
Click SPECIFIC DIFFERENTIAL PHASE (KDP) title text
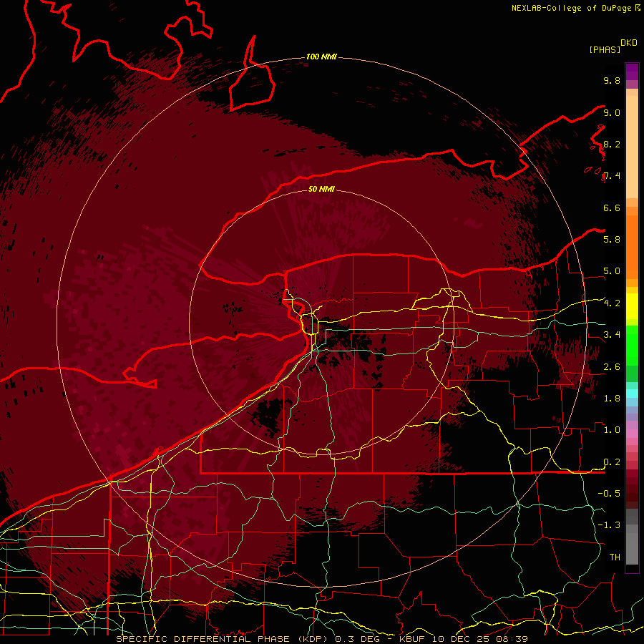click(x=224, y=639)
